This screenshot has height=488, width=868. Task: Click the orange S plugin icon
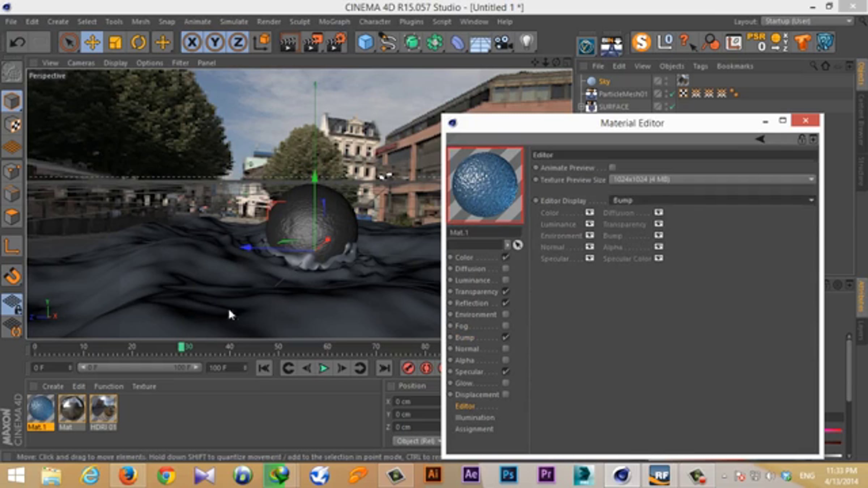tap(641, 42)
